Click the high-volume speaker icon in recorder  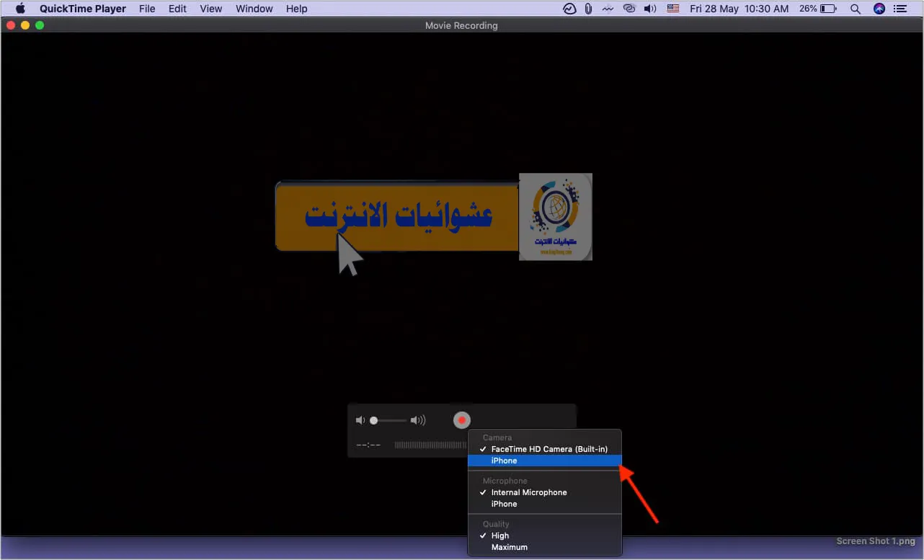click(x=418, y=420)
